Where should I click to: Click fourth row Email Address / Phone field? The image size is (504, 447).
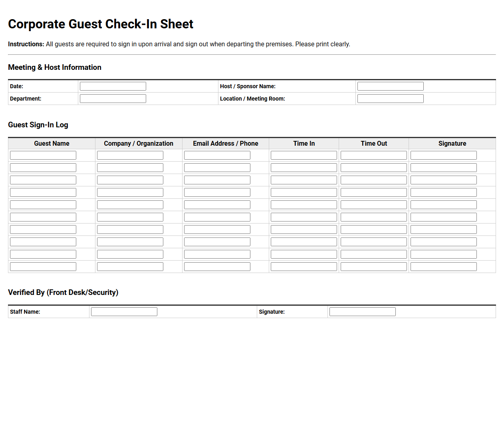[217, 192]
